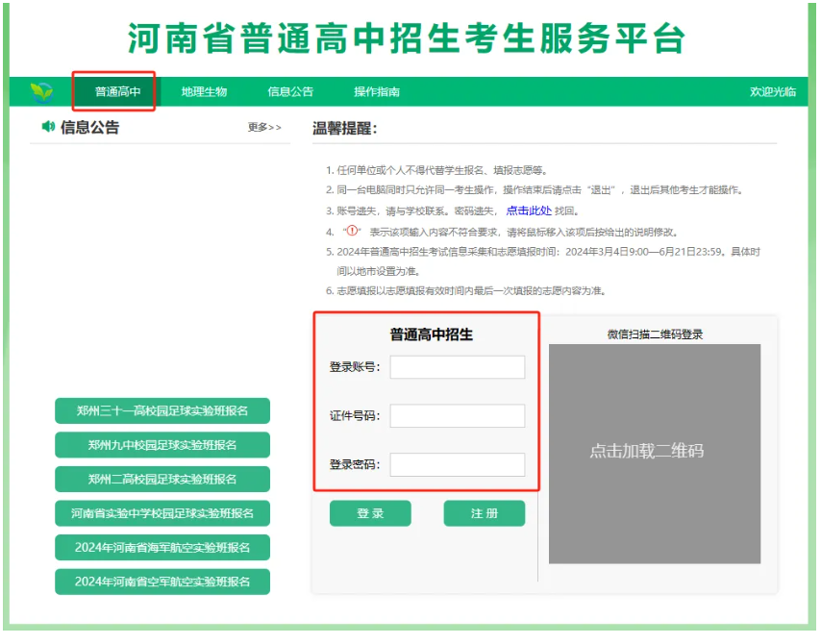This screenshot has width=821, height=644.
Task: Open the 普通高中 navigation tab
Action: pos(117,92)
